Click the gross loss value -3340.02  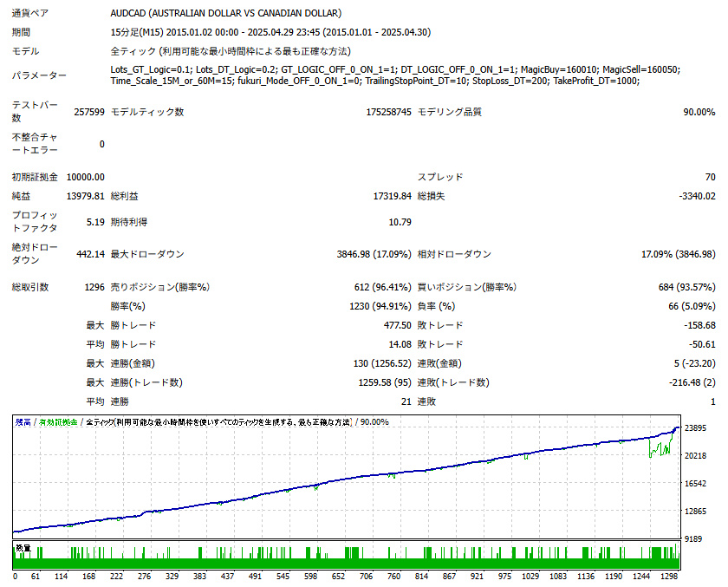click(697, 196)
